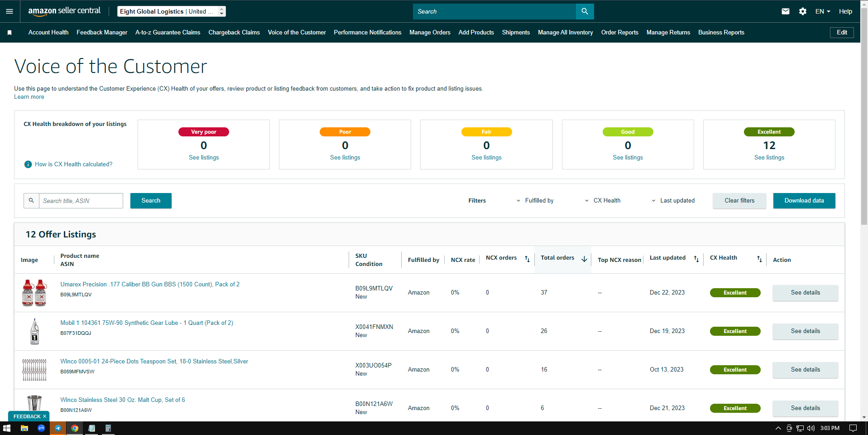Click the header Search input field
Viewport: 868px width, 435px height.
pyautogui.click(x=494, y=11)
